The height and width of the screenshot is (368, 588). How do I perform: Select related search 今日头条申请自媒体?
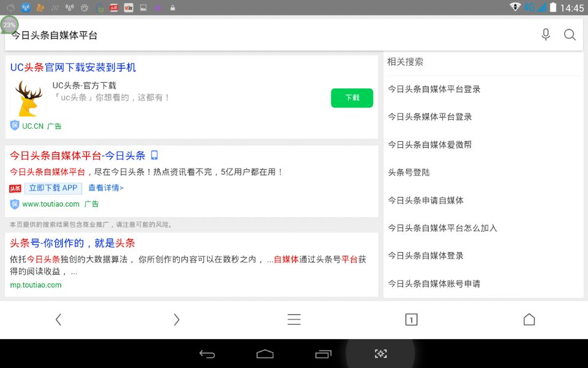(x=426, y=200)
